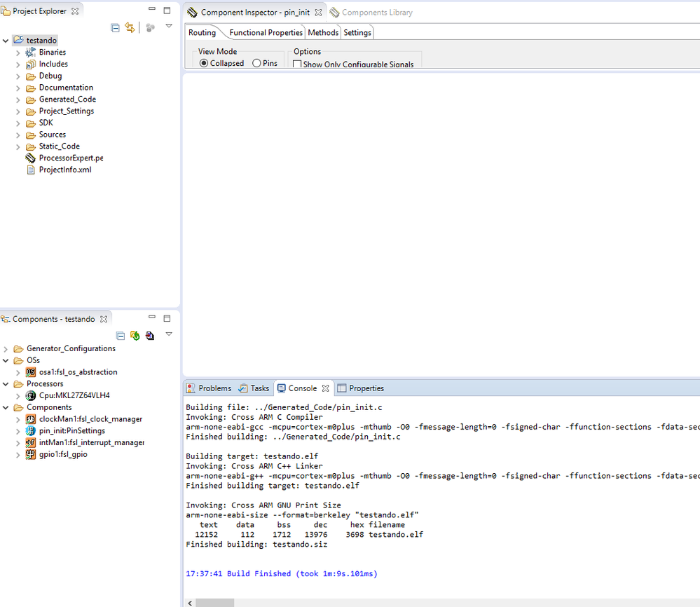Image resolution: width=700 pixels, height=607 pixels.
Task: Minimize the Project Explorer view
Action: click(x=152, y=9)
